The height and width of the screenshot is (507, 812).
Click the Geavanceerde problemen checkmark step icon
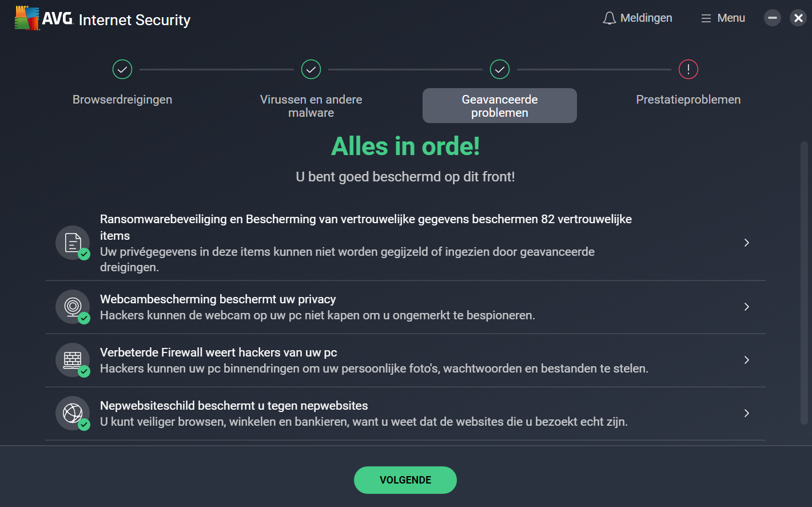coord(500,69)
